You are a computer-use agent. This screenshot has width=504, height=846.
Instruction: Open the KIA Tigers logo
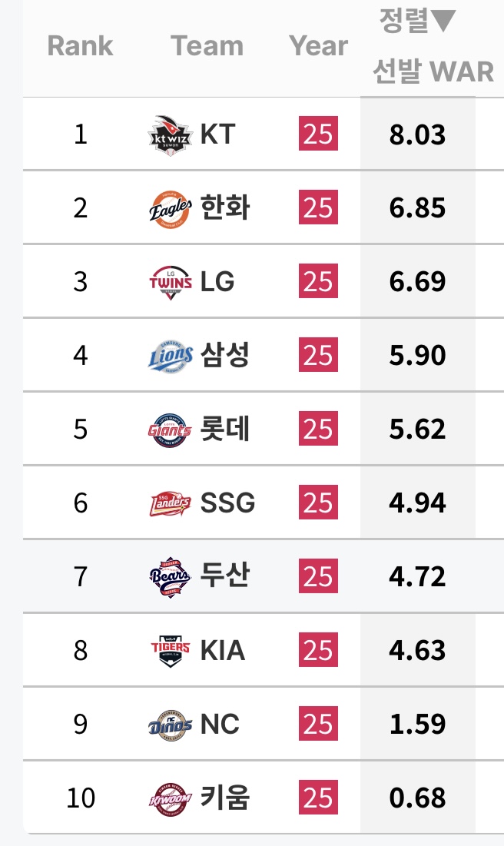(169, 651)
